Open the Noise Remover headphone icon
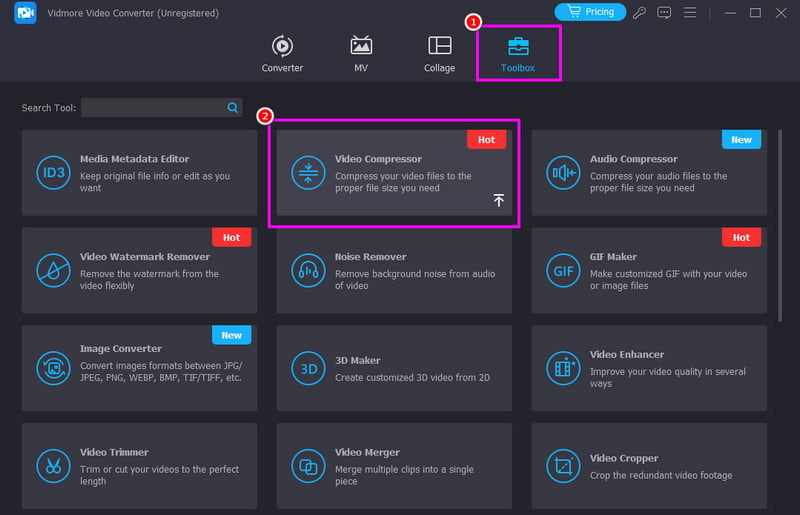The height and width of the screenshot is (515, 800). click(308, 270)
